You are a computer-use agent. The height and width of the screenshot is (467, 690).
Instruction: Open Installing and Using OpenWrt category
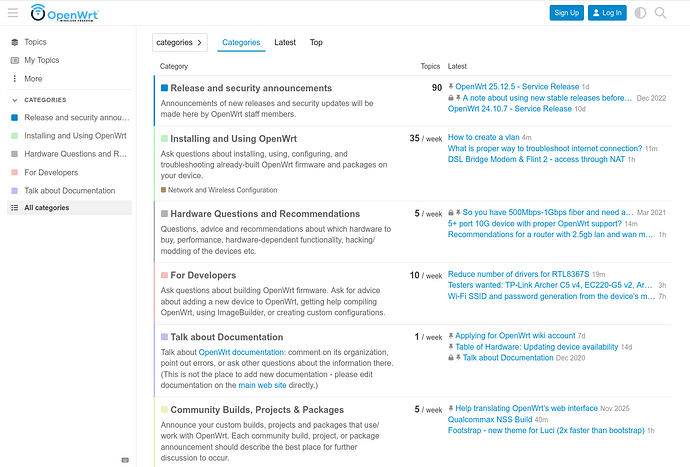[x=233, y=139]
